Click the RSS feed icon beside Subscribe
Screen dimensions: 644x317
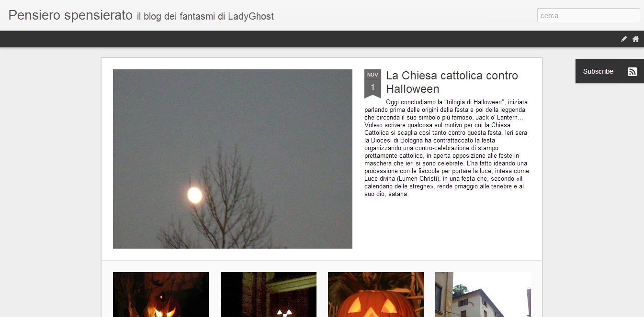point(632,72)
